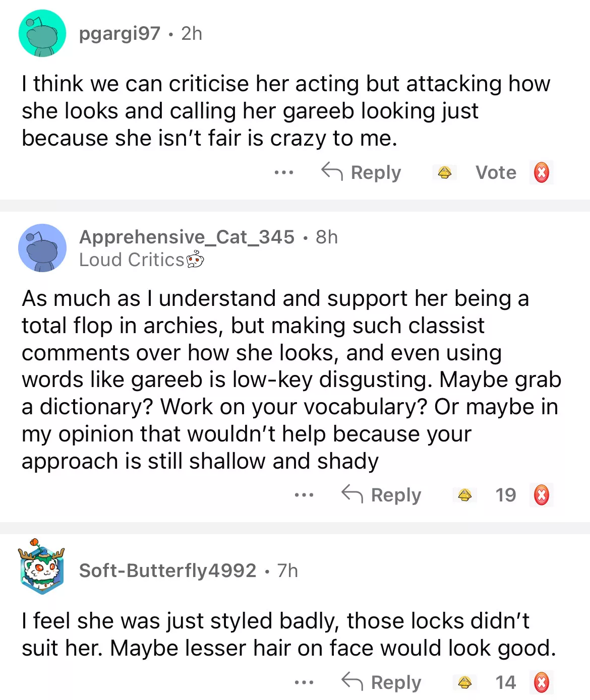Downvote Apprehensive_Cat_345's comment
The image size is (590, 700).
click(x=542, y=495)
